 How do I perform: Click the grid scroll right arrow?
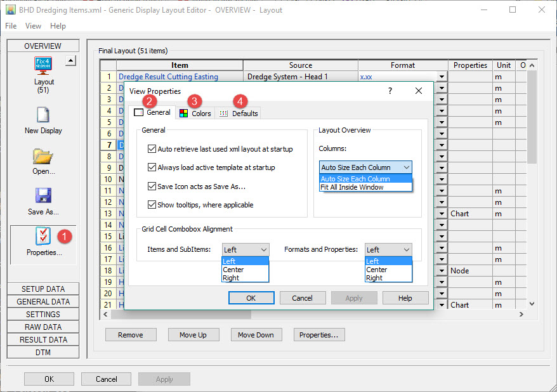pos(521,314)
